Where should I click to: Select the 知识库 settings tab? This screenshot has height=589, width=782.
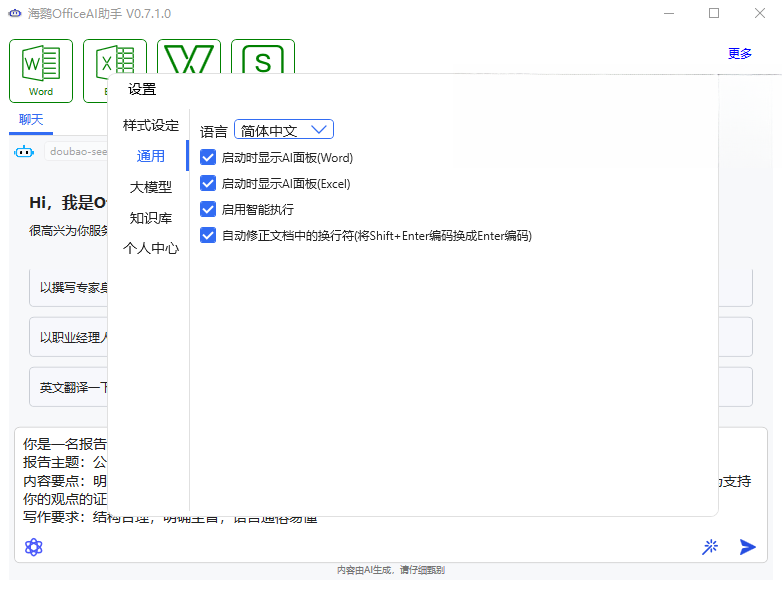(151, 218)
